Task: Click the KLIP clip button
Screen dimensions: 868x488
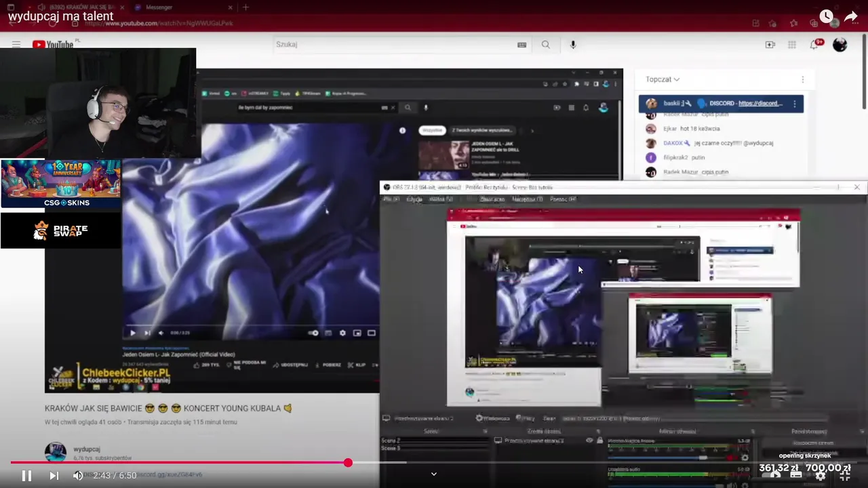Action: [x=357, y=365]
